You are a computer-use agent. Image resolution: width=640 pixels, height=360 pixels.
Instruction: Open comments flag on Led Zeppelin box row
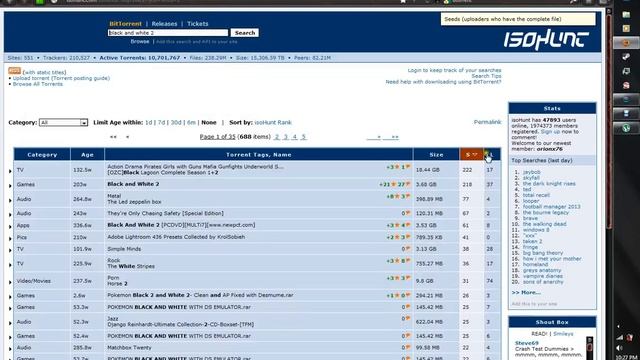tap(408, 196)
